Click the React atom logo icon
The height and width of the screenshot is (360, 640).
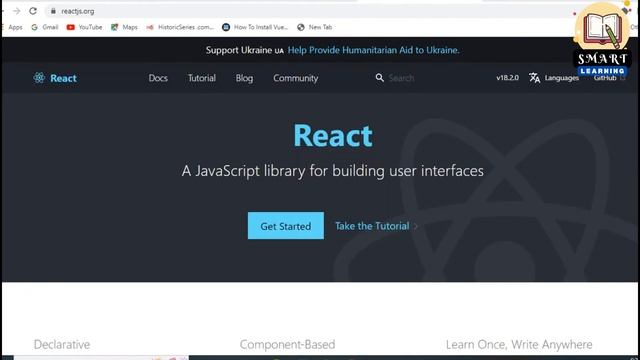[x=39, y=78]
